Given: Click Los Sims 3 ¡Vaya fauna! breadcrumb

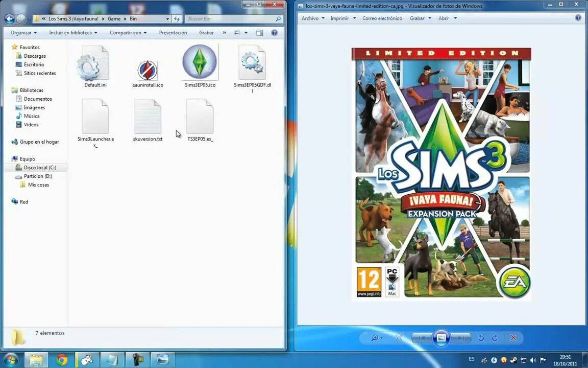Looking at the screenshot, I should (x=73, y=19).
